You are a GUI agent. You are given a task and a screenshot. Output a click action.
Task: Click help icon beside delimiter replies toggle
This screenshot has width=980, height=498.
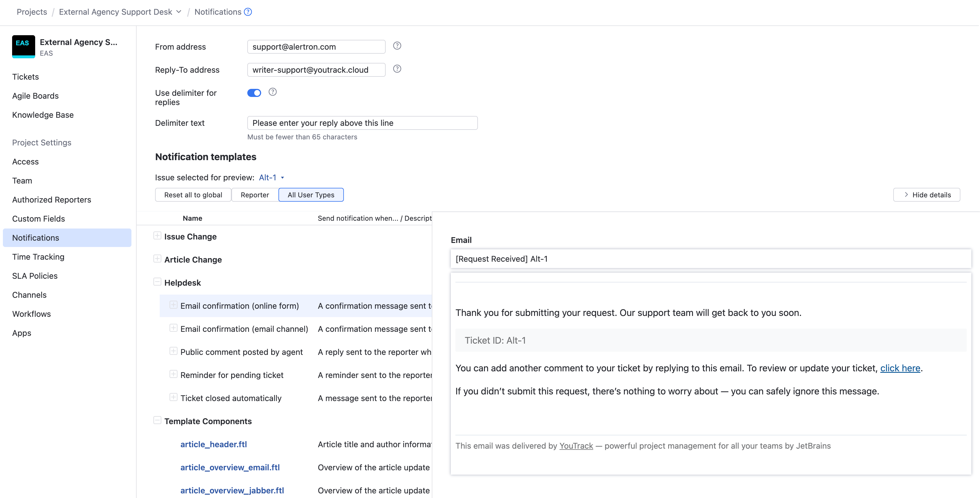272,92
